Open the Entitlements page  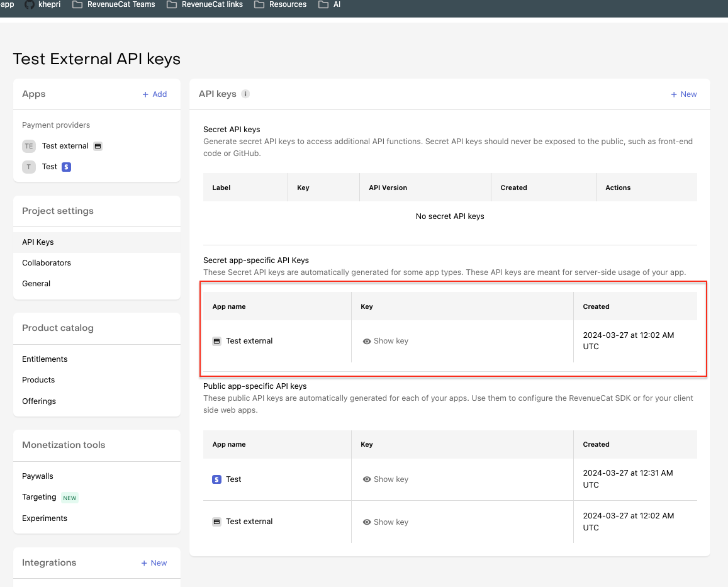44,359
